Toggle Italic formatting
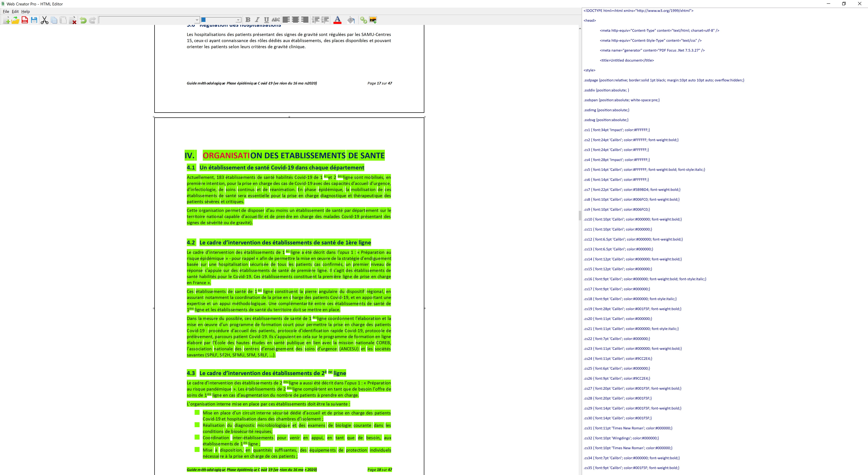 coord(257,20)
